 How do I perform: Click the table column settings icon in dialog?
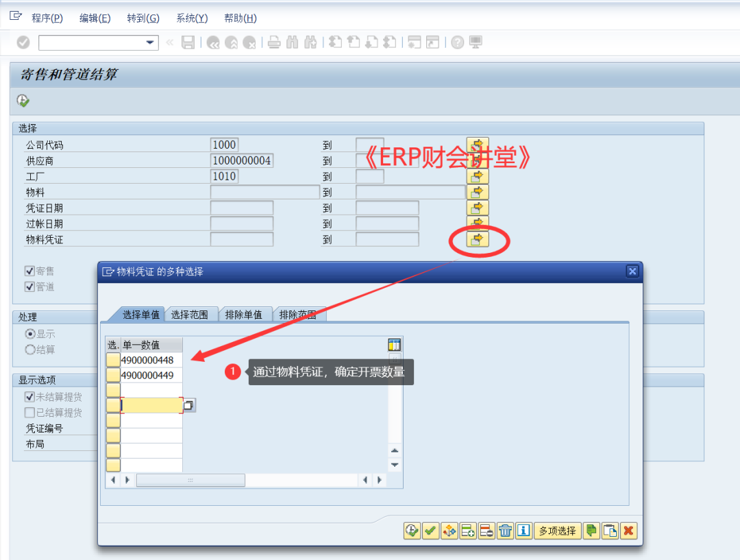[394, 345]
